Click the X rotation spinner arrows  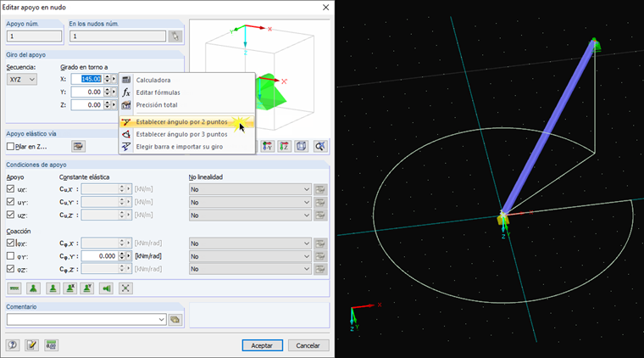(108, 79)
